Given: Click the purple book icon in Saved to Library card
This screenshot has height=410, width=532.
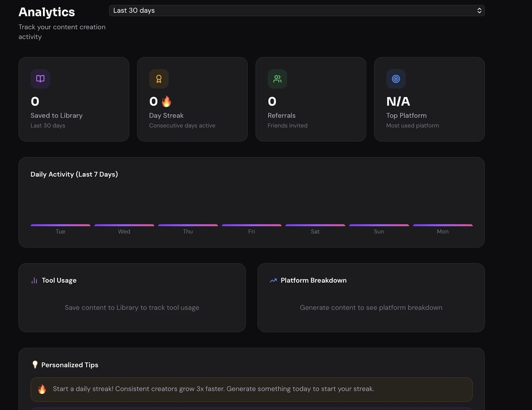Looking at the screenshot, I should 40,79.
